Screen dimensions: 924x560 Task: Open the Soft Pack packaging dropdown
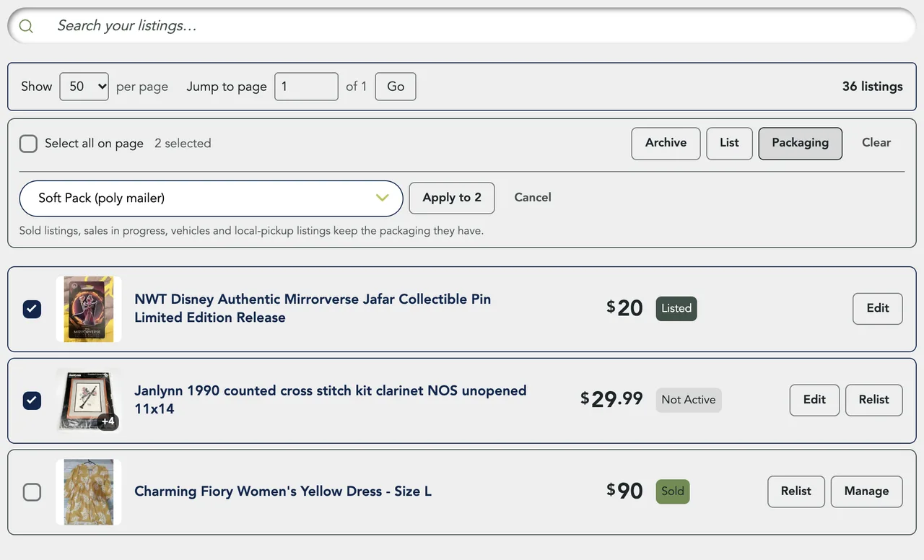point(211,198)
